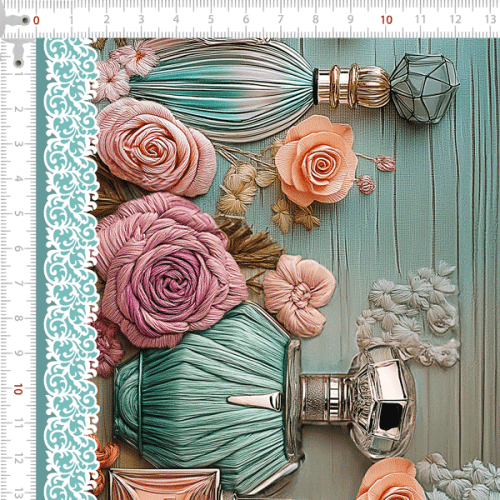Click the red 0 on top ruler
Viewport: 500px width, 500px height.
[x=36, y=20]
